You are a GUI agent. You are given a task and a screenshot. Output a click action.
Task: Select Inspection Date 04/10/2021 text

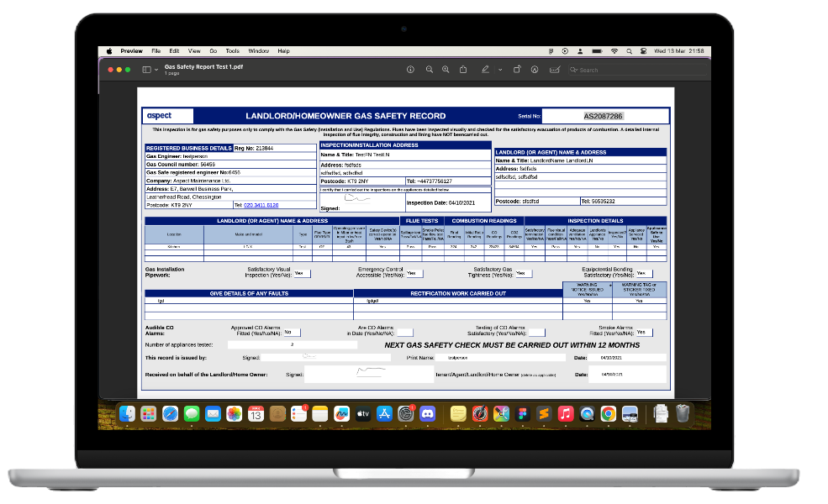(x=441, y=202)
